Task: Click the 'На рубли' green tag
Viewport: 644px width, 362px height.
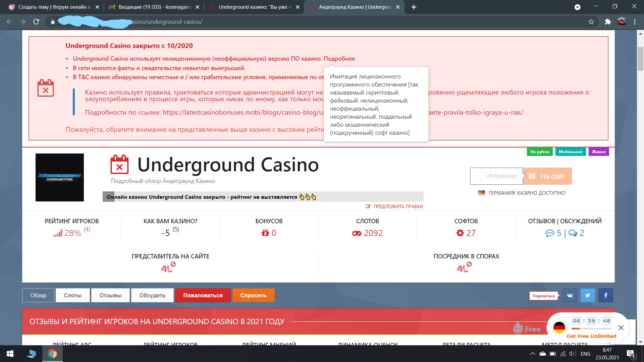Action: click(540, 152)
